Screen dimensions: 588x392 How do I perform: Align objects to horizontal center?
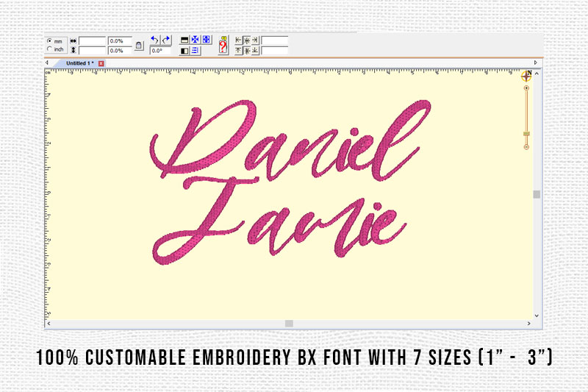pyautogui.click(x=247, y=40)
